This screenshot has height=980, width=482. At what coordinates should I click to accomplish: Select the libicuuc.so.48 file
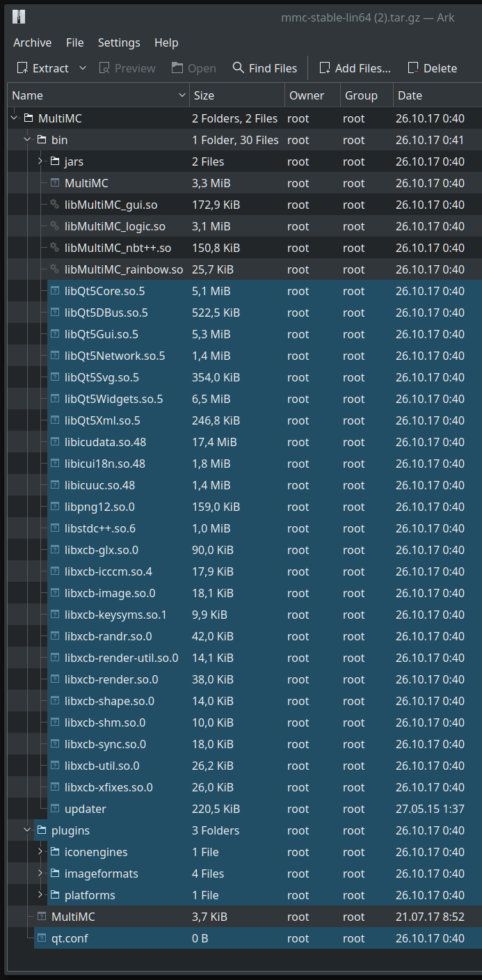tap(100, 485)
